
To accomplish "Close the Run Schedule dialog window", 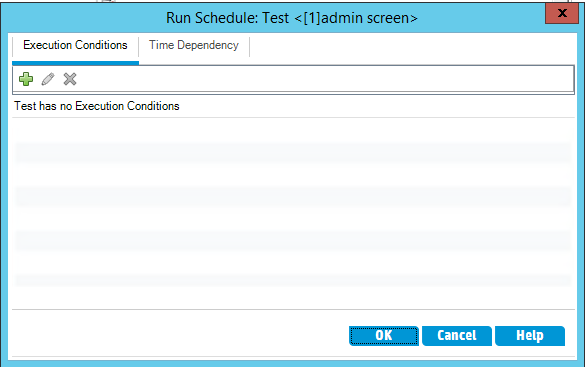I will [562, 13].
